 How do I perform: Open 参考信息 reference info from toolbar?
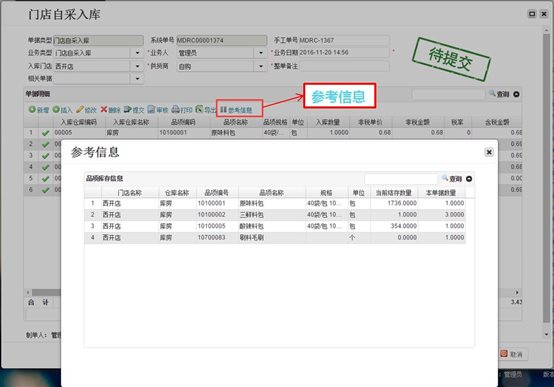(x=236, y=110)
